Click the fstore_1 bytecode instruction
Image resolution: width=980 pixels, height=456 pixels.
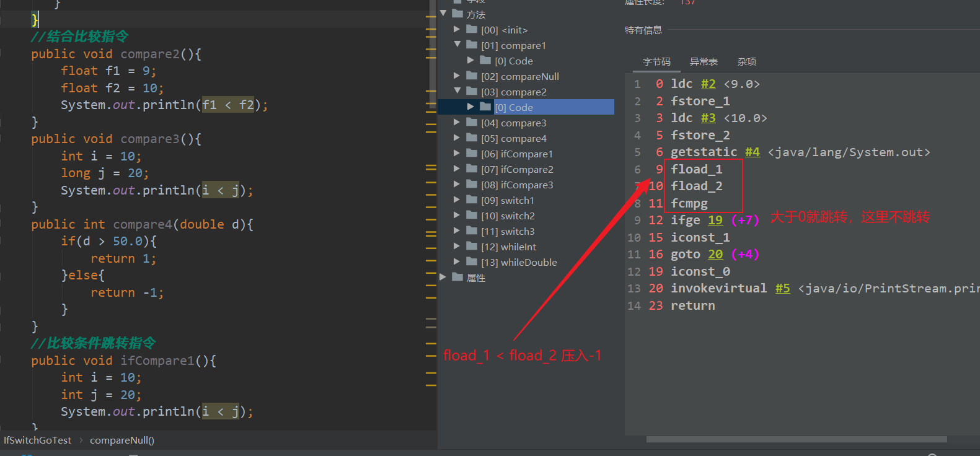click(700, 101)
